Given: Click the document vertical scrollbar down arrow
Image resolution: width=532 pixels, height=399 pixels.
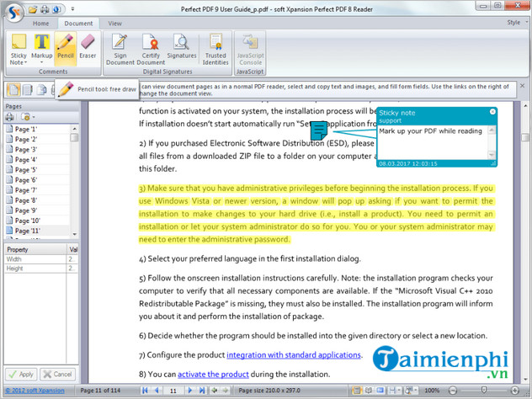Looking at the screenshot, I should click(525, 380).
